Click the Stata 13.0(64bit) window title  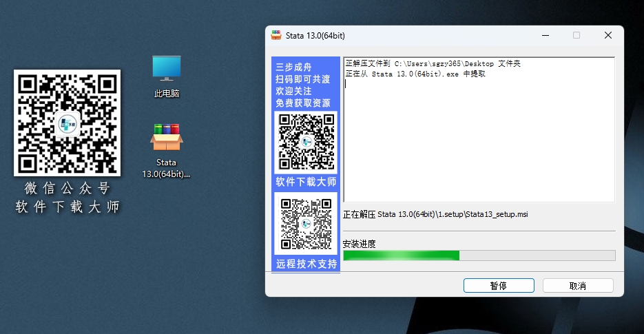tap(315, 36)
